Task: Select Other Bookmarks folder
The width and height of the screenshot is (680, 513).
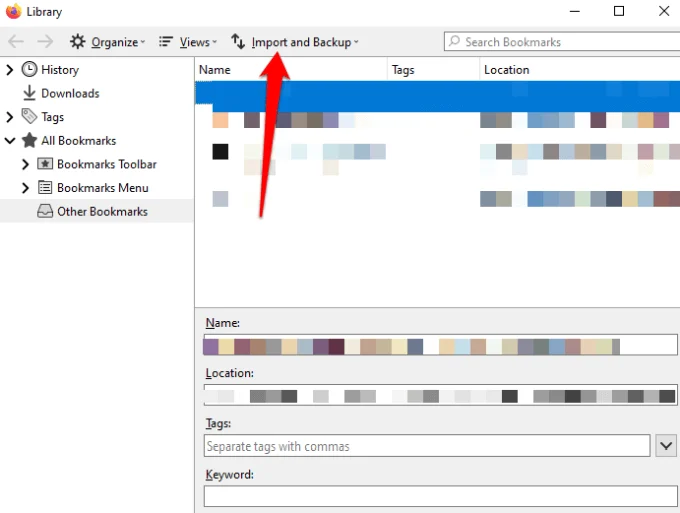Action: [x=102, y=211]
